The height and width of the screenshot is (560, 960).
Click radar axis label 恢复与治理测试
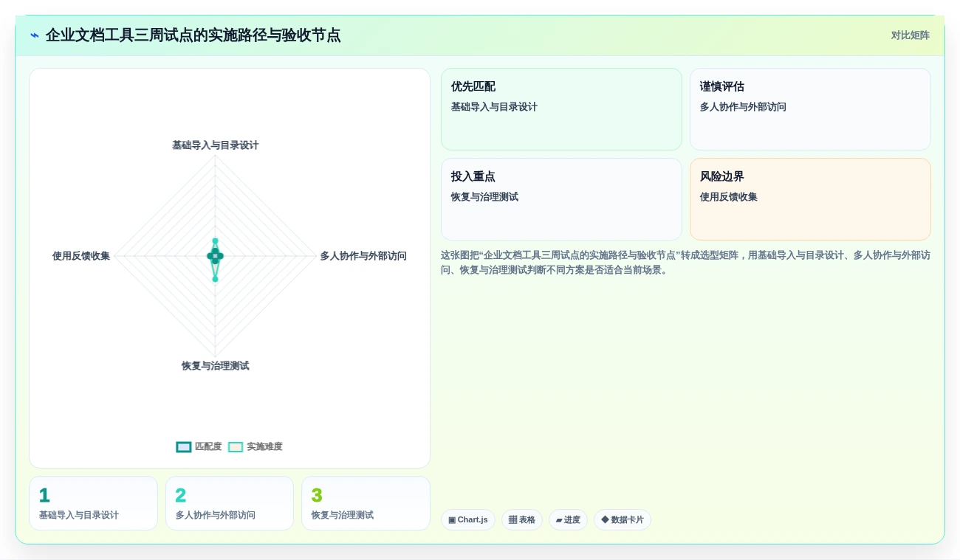click(216, 366)
